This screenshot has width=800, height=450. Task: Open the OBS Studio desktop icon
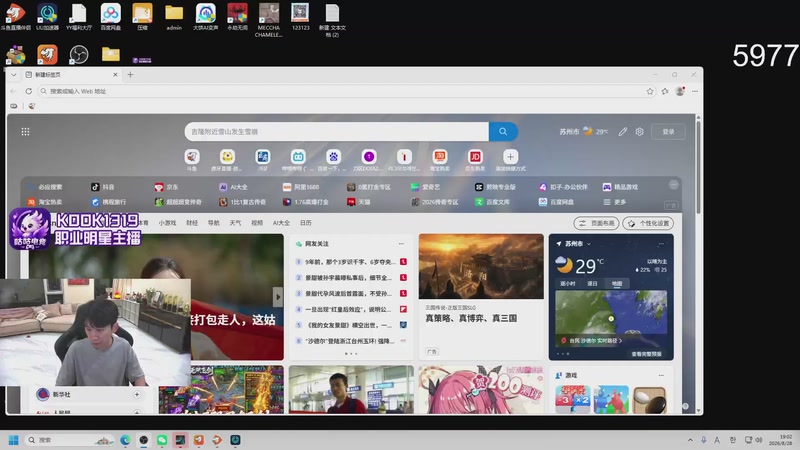pos(79,55)
